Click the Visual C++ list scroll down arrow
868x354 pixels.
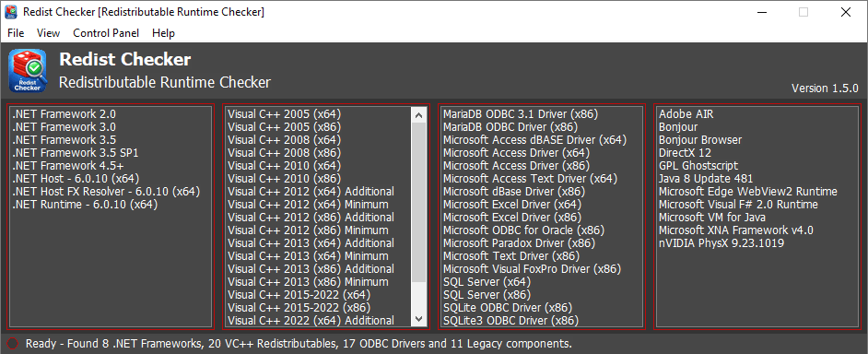418,319
